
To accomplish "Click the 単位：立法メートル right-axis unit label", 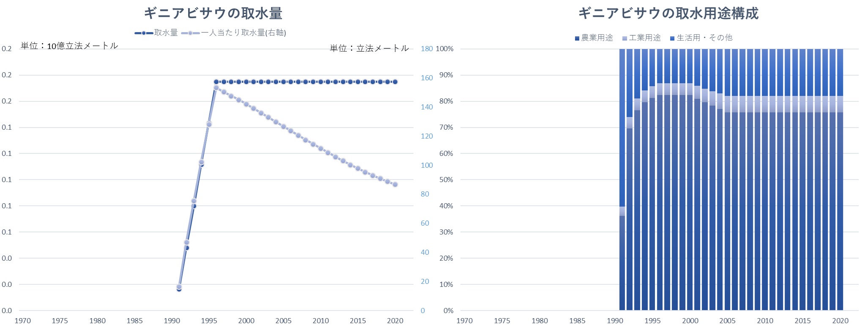I will pyautogui.click(x=369, y=48).
